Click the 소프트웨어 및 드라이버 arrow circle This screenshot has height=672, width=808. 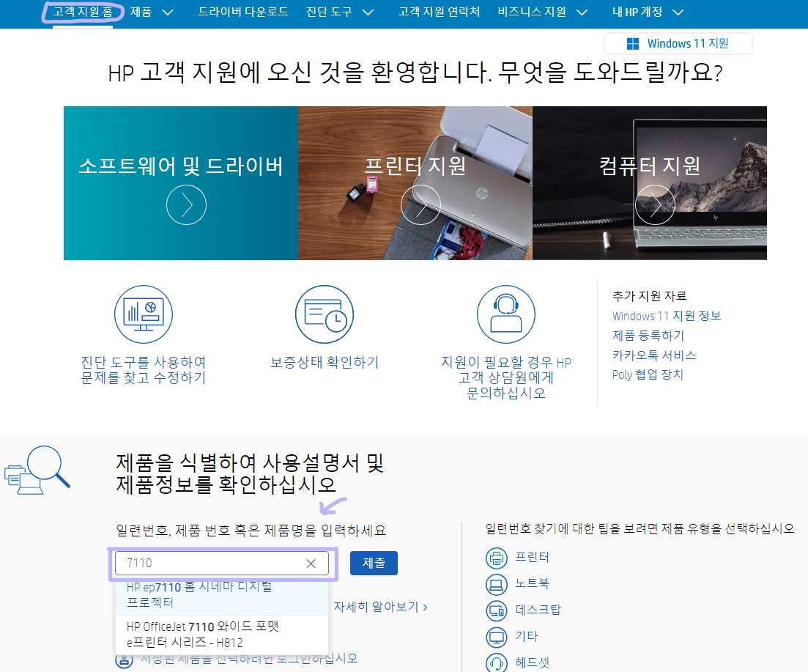click(186, 204)
